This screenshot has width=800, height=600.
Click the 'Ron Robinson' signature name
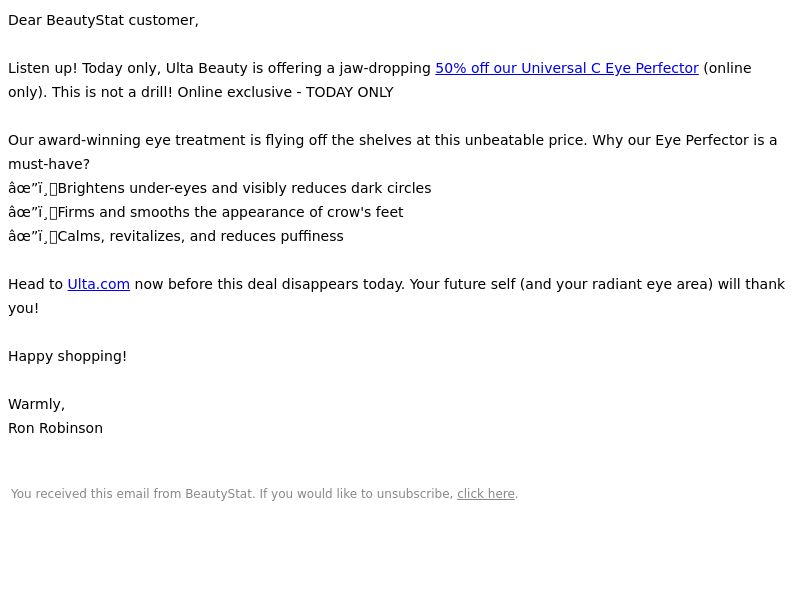(x=56, y=428)
